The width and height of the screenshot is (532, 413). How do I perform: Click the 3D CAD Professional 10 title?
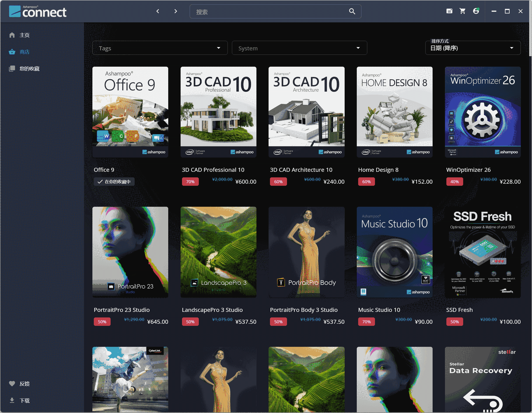(x=213, y=170)
